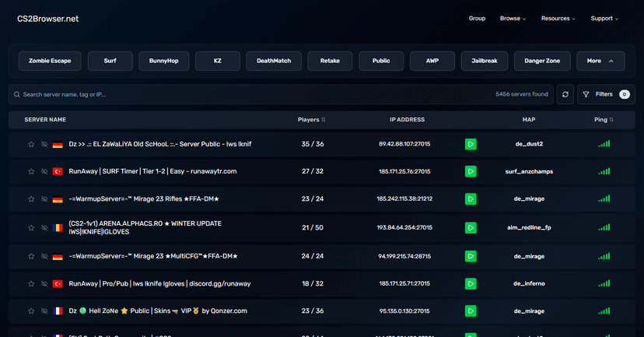Image resolution: width=644 pixels, height=337 pixels.
Task: Filter by Danger Zone mode
Action: [x=542, y=61]
